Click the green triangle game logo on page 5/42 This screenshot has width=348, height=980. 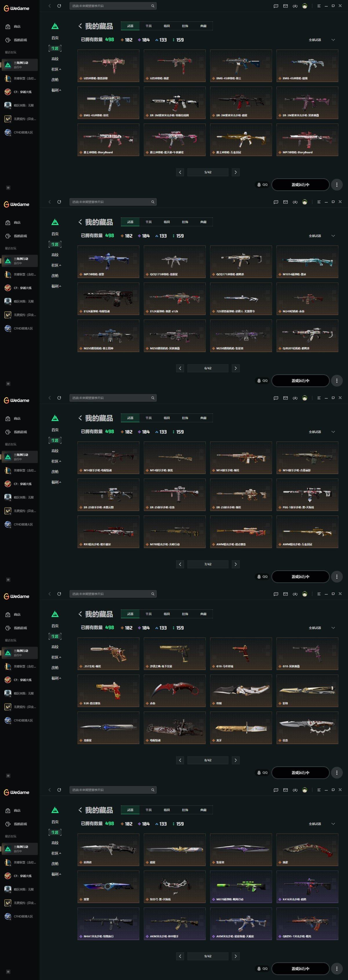point(55,26)
